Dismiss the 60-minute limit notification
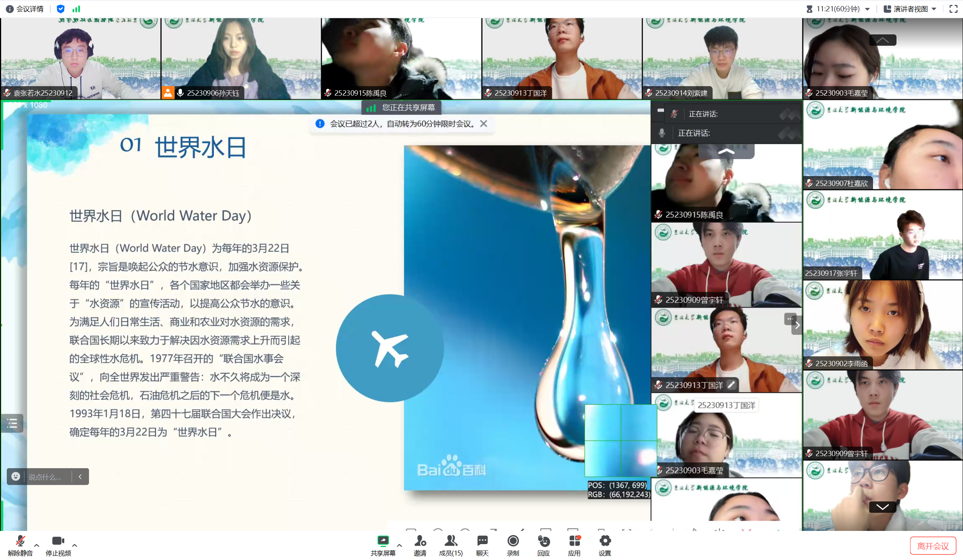963x560 pixels. (483, 124)
